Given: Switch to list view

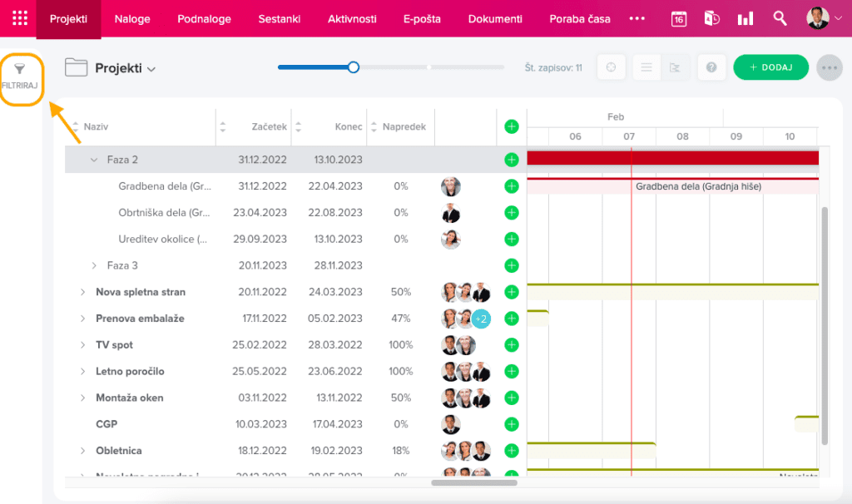Looking at the screenshot, I should 646,67.
